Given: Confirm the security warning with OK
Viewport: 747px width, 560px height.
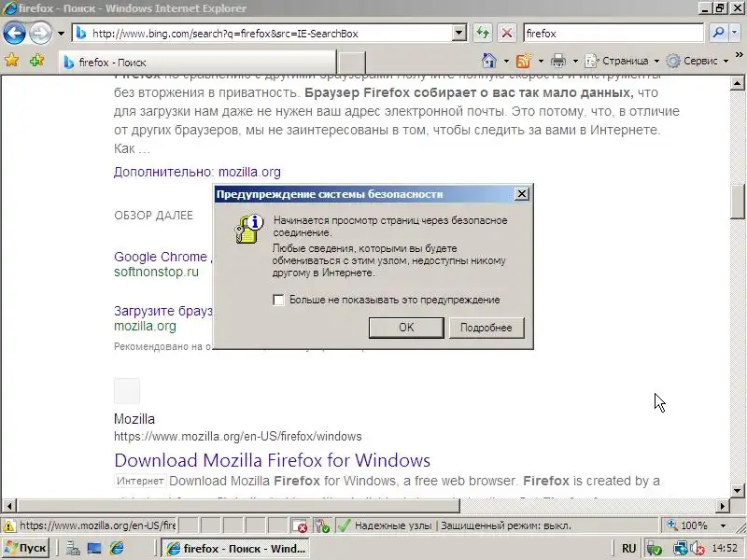Looking at the screenshot, I should click(406, 328).
